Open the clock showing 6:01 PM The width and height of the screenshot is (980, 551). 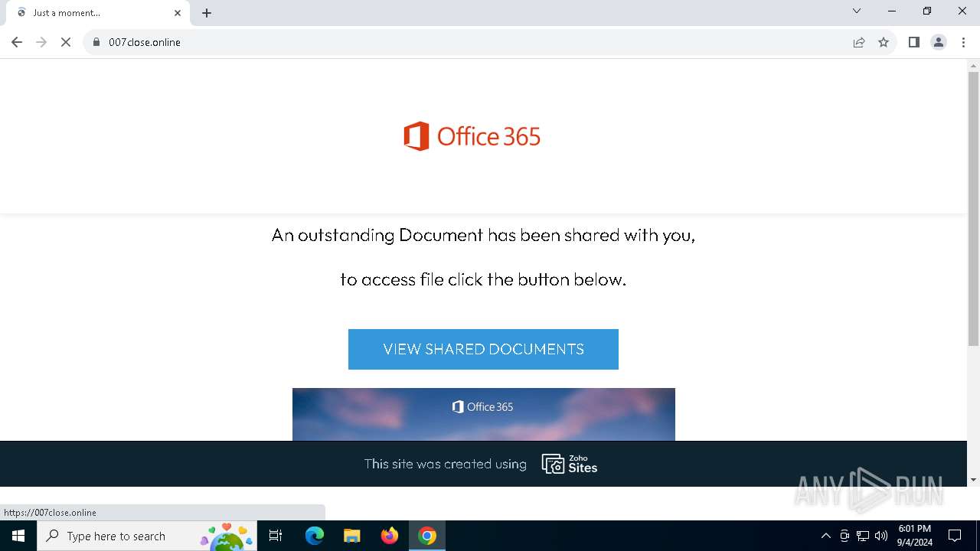point(915,536)
